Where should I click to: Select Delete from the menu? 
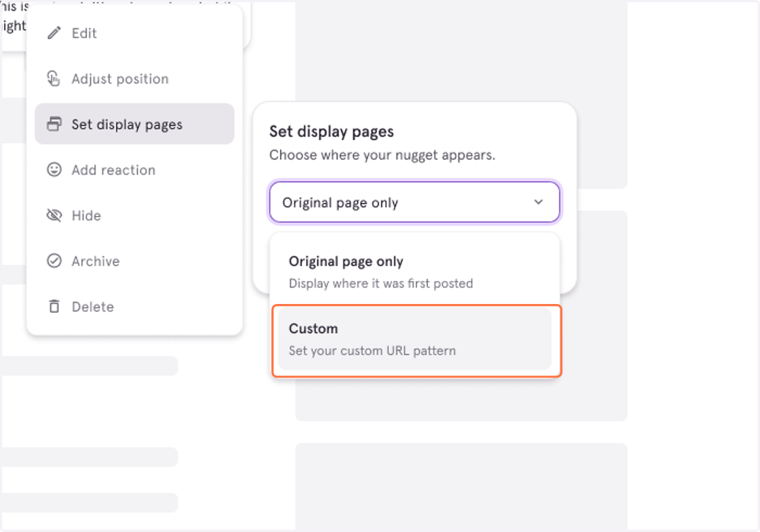134,307
